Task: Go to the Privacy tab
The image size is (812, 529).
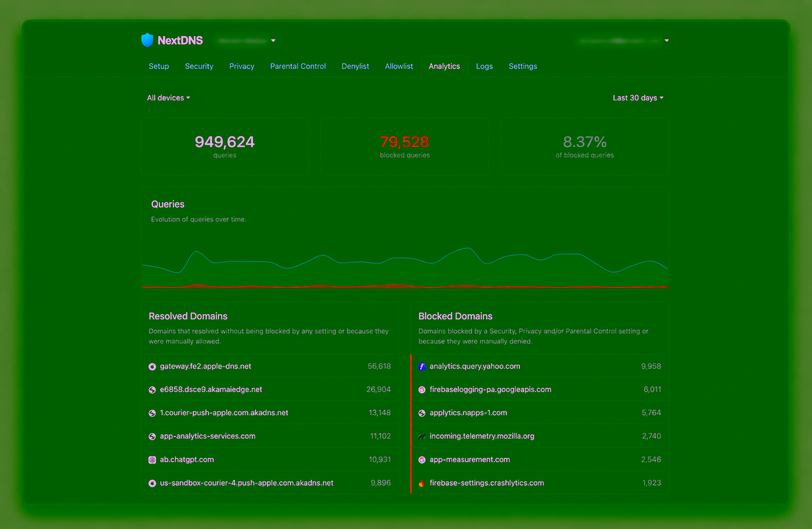Action: (242, 66)
